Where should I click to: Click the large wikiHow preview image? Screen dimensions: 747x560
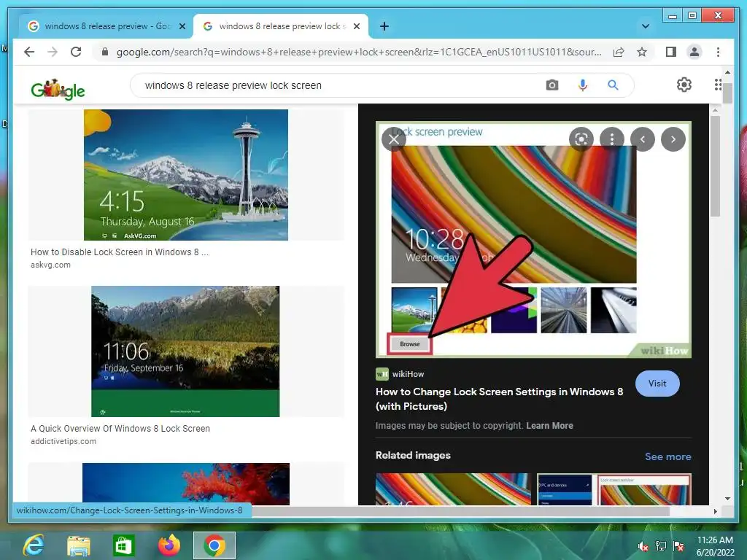[533, 239]
